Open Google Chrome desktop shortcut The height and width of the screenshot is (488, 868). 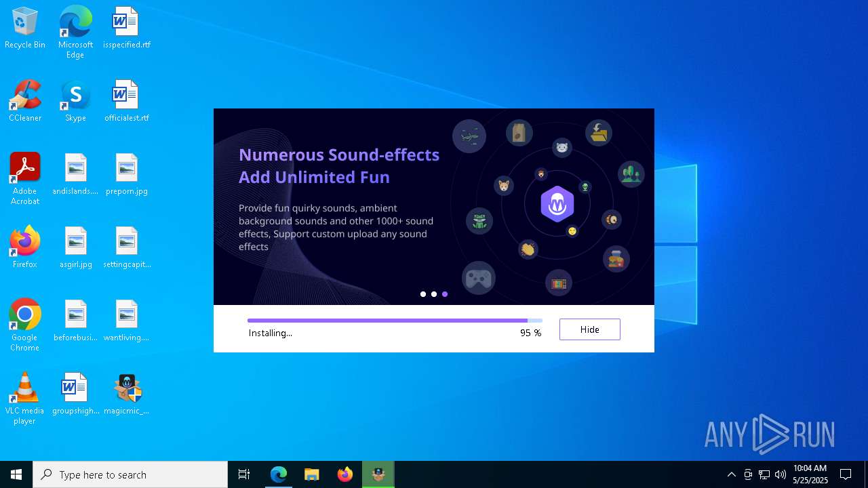[25, 325]
